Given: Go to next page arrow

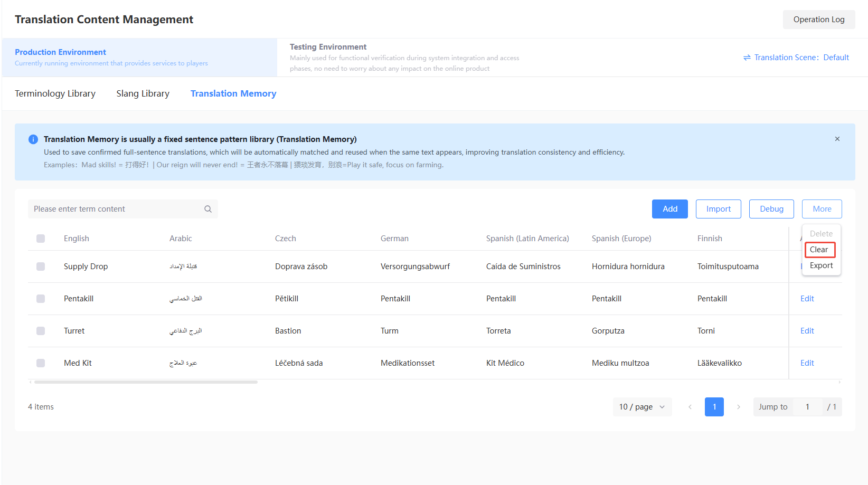Looking at the screenshot, I should click(x=739, y=407).
